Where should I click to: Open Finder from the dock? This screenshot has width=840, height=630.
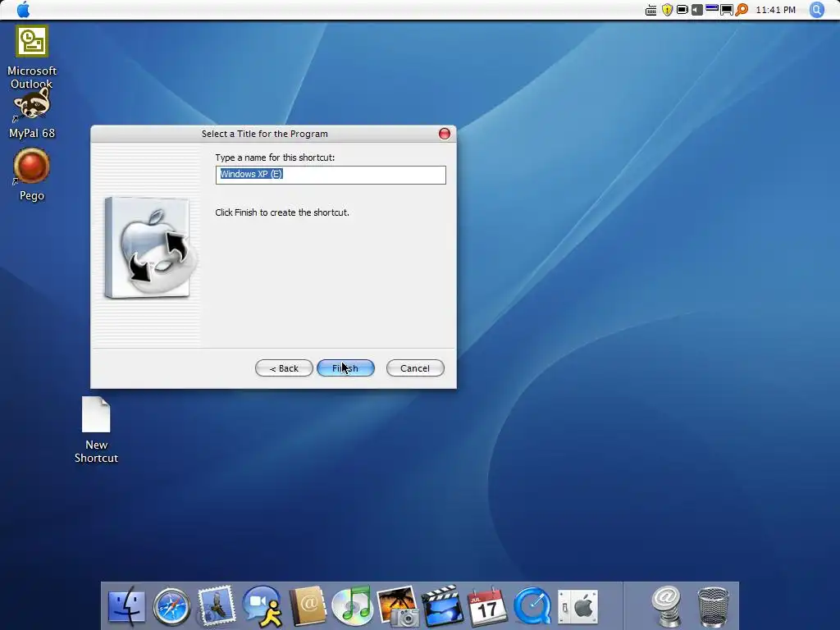pos(126,607)
